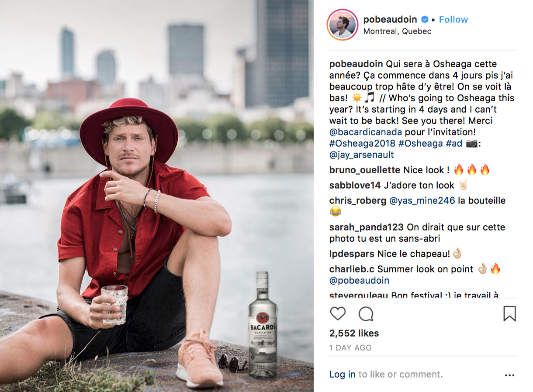View who liked via 2,552 likes
This screenshot has width=533, height=392.
pyautogui.click(x=354, y=334)
